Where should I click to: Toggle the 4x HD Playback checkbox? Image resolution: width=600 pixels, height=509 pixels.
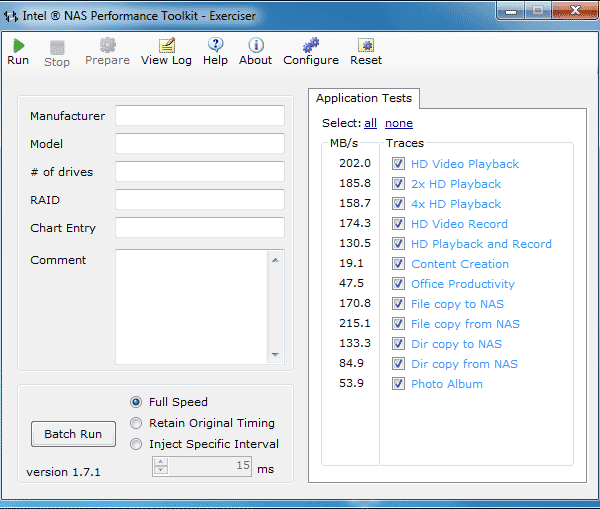398,204
